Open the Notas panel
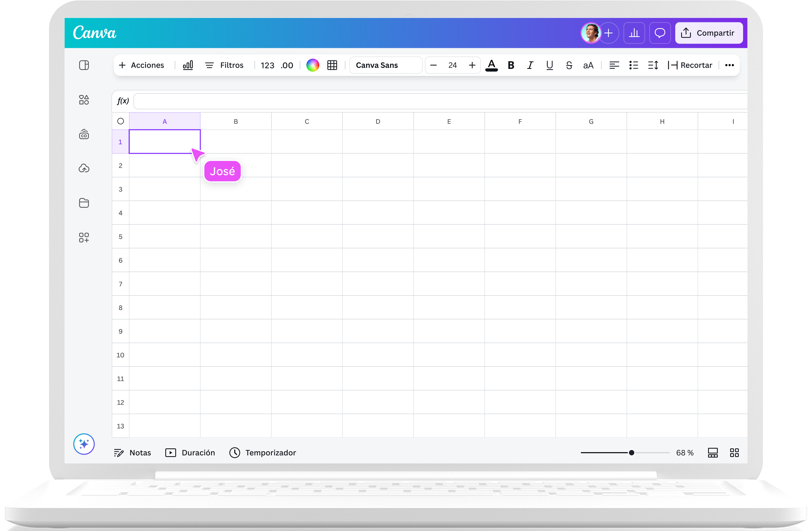 point(132,453)
